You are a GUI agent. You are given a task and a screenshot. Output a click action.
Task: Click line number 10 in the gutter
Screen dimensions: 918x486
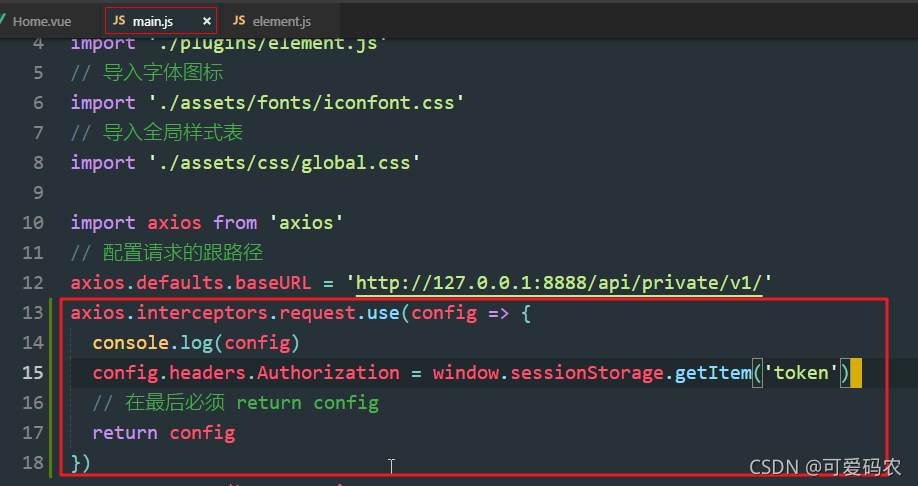33,223
